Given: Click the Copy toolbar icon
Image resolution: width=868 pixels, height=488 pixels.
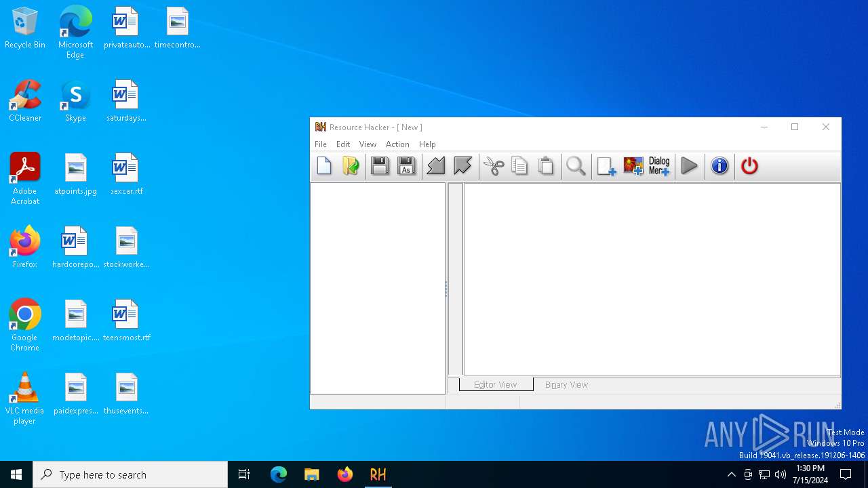Looking at the screenshot, I should pyautogui.click(x=519, y=166).
